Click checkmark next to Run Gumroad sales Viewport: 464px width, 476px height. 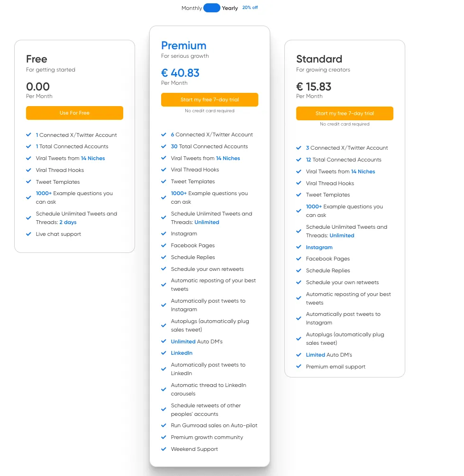(x=164, y=425)
